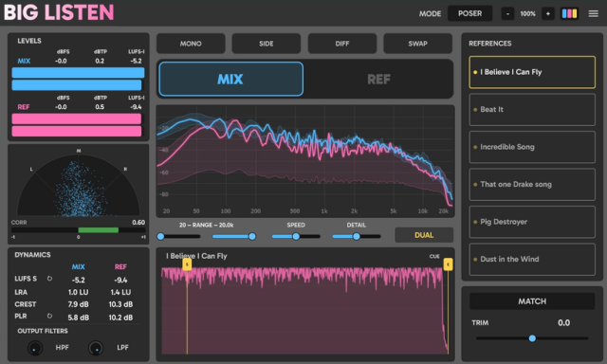The height and width of the screenshot is (364, 607).
Task: Click the MATCH button
Action: click(x=532, y=300)
